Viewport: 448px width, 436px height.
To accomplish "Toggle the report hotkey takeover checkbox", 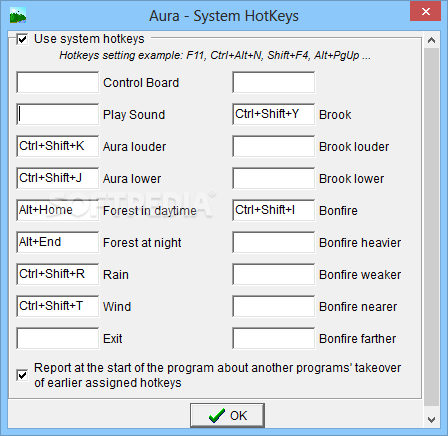I will pyautogui.click(x=22, y=375).
